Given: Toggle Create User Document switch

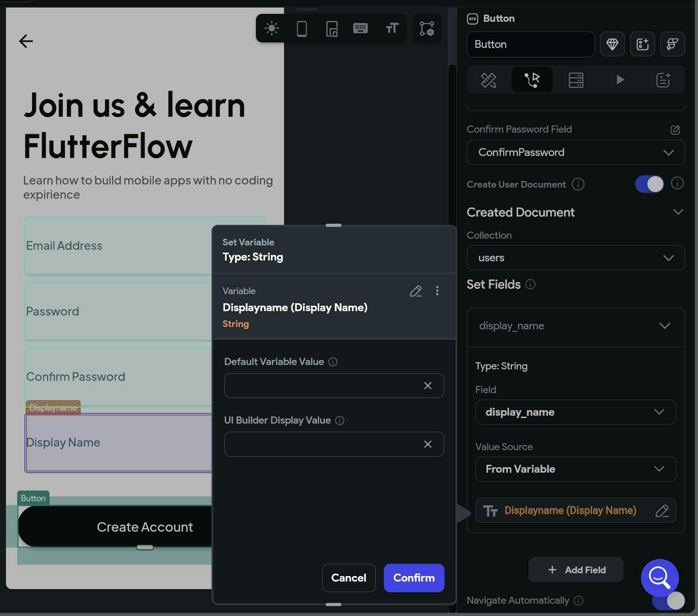Looking at the screenshot, I should point(650,184).
